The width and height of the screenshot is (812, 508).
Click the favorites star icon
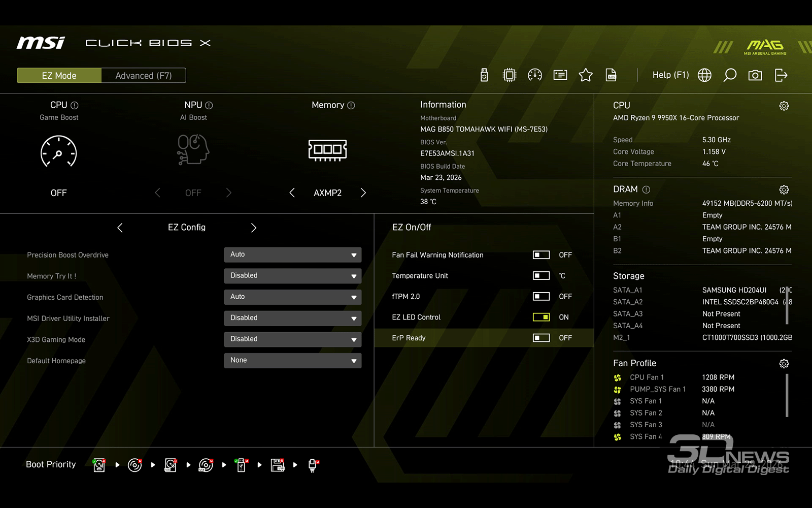[586, 75]
